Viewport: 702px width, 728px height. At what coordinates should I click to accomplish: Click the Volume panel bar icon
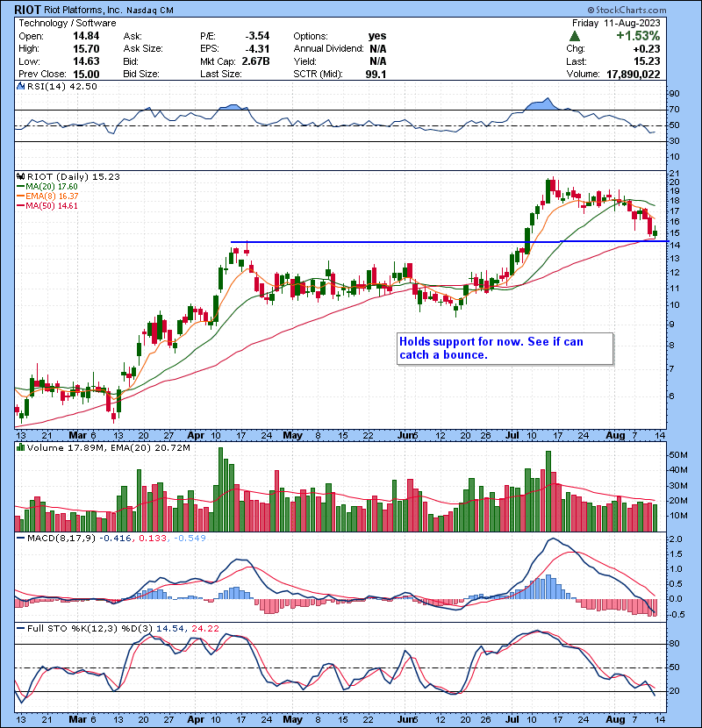coord(20,447)
